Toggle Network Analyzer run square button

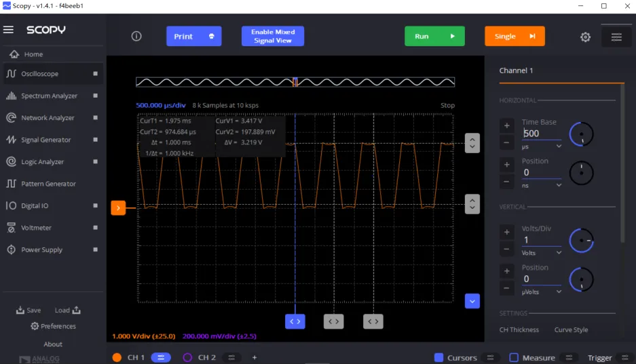pyautogui.click(x=95, y=118)
